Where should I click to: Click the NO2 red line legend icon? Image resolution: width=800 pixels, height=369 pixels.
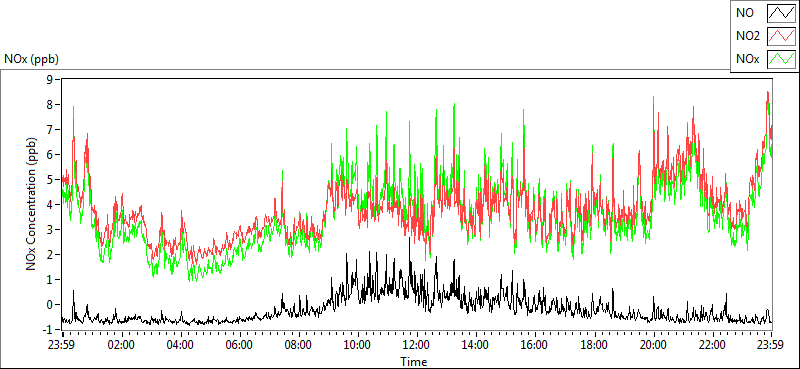pos(782,36)
